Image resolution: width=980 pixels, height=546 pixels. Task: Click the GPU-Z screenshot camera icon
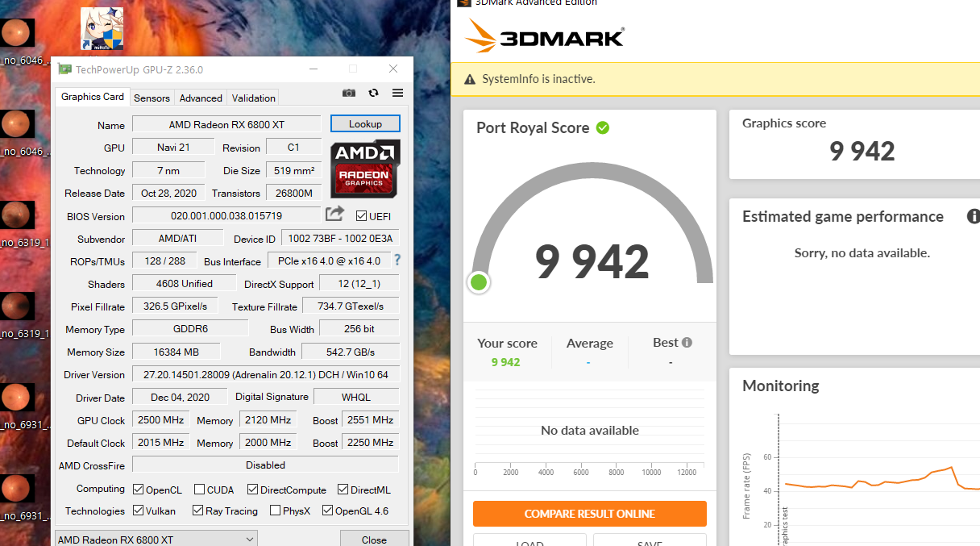tap(348, 94)
